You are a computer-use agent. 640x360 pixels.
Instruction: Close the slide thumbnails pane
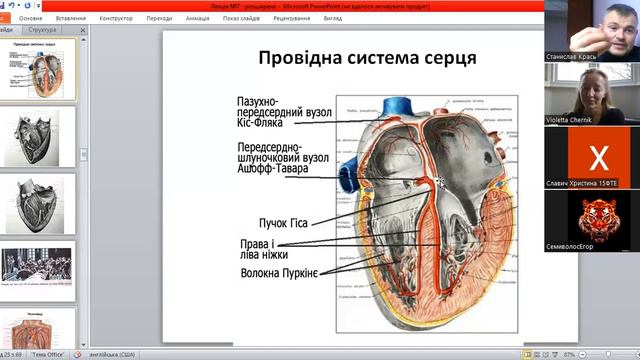click(x=83, y=30)
